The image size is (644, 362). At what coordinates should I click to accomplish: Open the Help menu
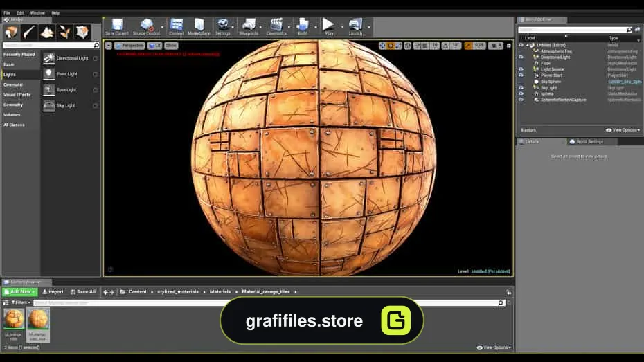(55, 13)
